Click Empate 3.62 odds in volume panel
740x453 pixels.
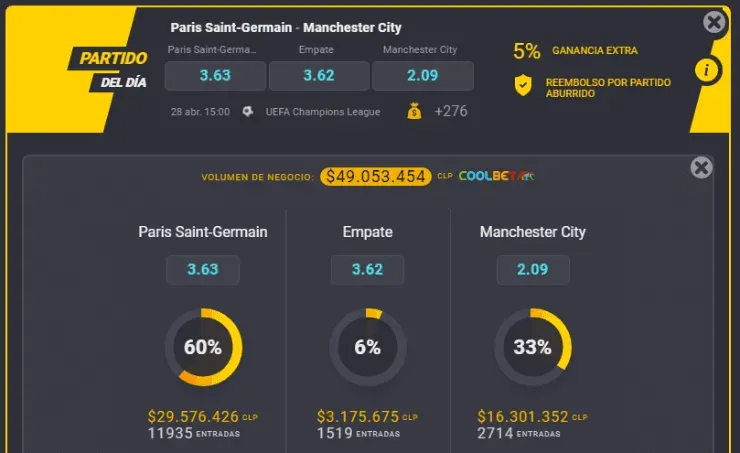pos(367,269)
